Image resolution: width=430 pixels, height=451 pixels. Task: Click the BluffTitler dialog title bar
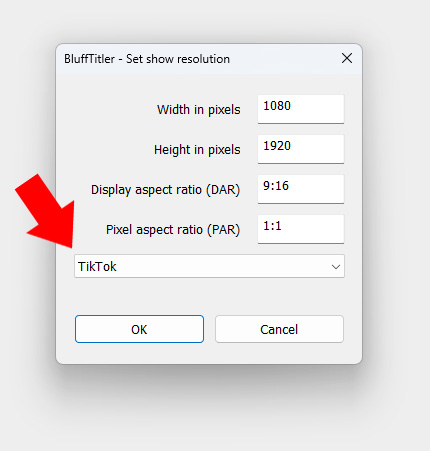(x=200, y=59)
